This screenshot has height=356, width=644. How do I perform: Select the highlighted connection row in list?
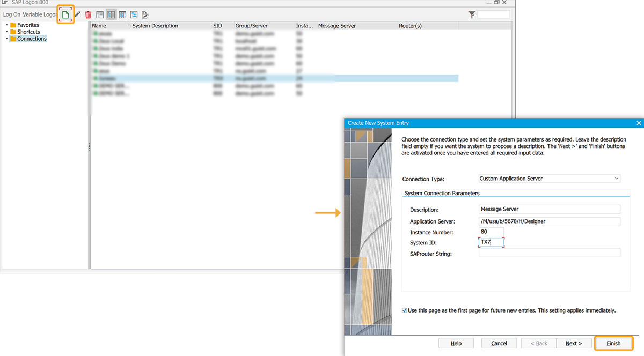[x=275, y=78]
